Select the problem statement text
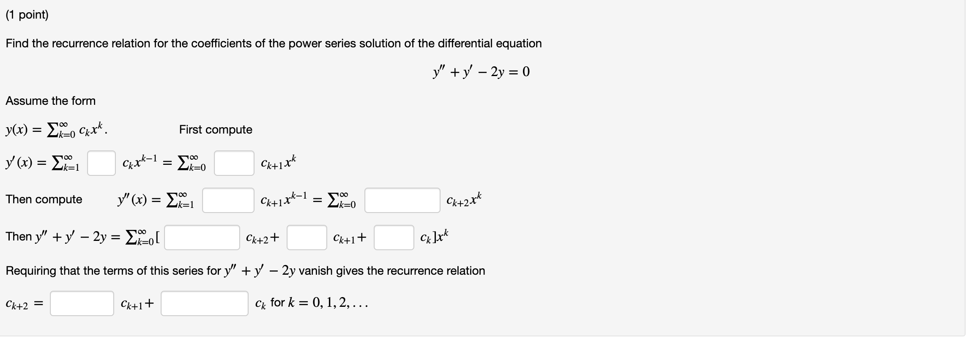This screenshot has height=344, width=980. tap(274, 43)
